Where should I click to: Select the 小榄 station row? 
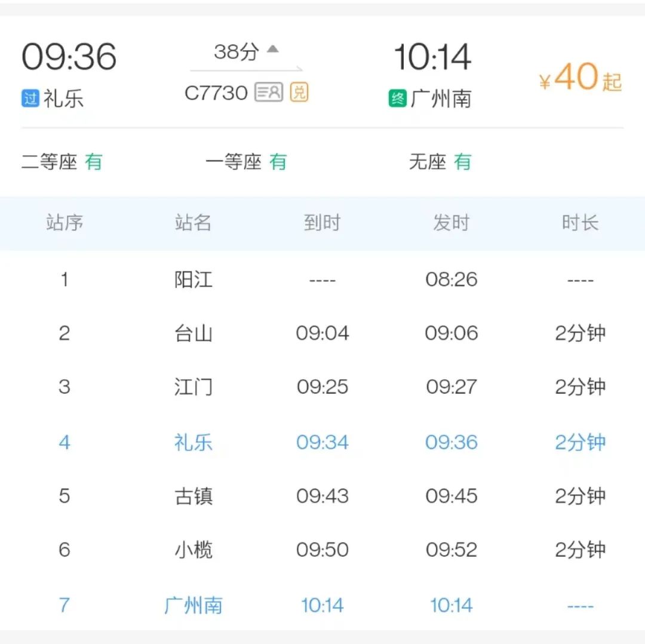click(322, 550)
